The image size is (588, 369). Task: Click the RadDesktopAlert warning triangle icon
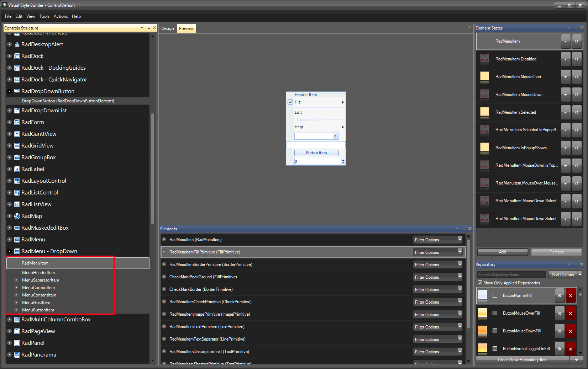click(17, 44)
